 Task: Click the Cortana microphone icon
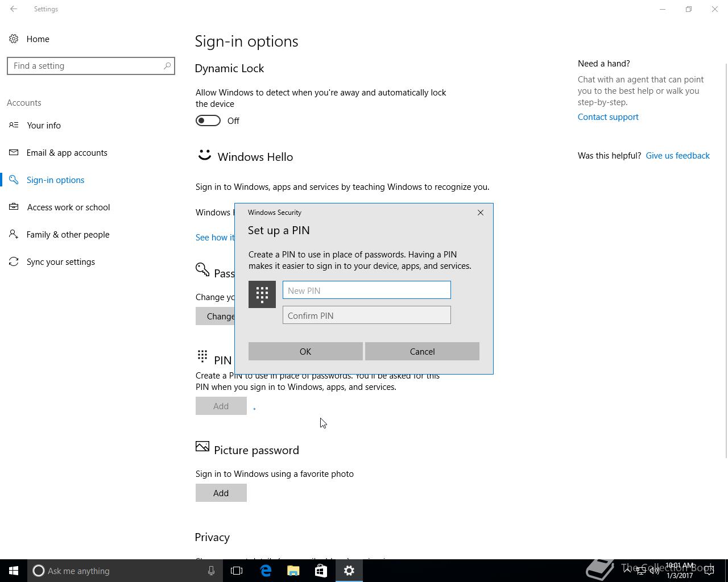pyautogui.click(x=211, y=571)
